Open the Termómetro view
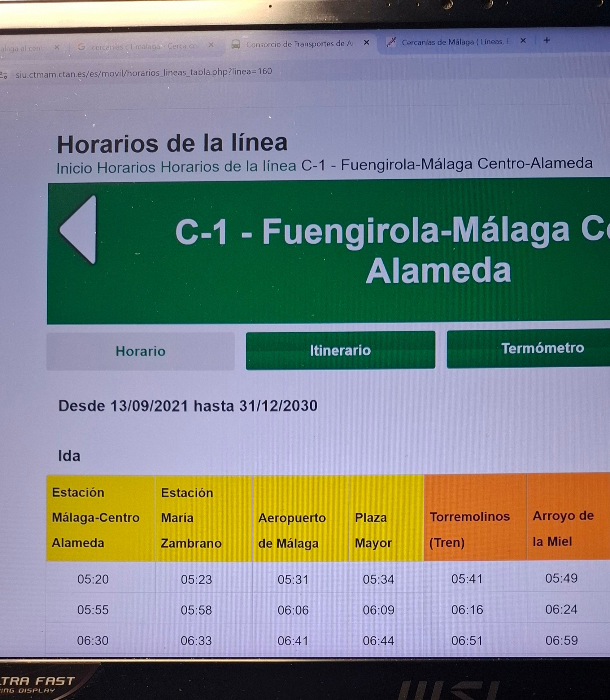 point(528,348)
